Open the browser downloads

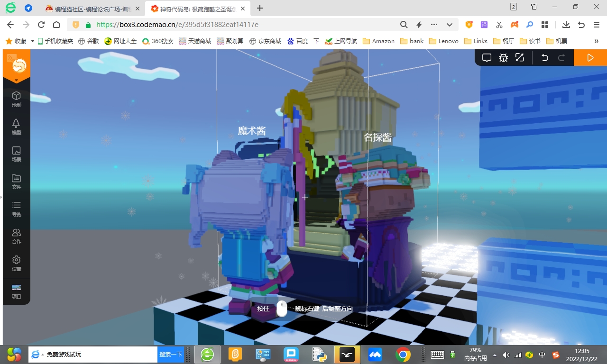coord(566,25)
